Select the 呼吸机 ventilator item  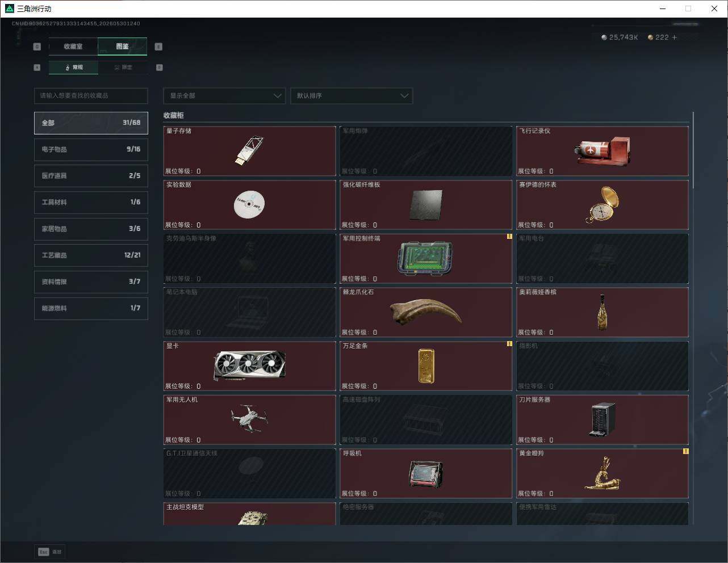pos(426,473)
